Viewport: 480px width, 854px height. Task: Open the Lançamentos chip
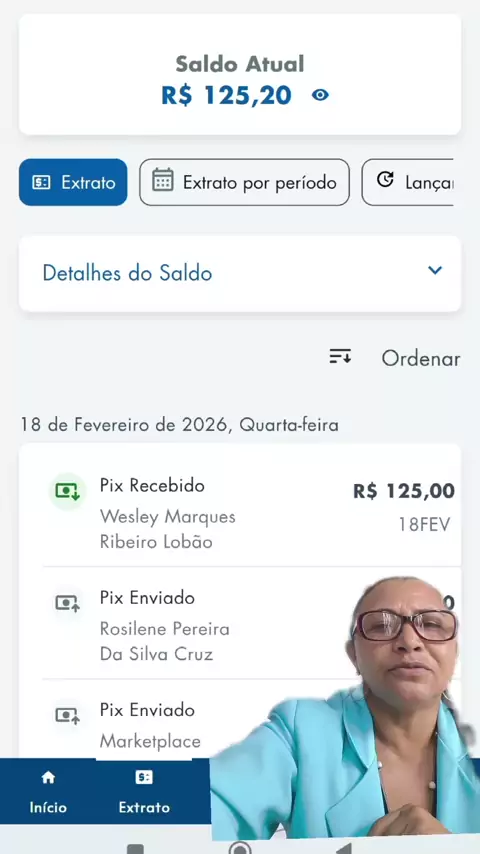408,182
